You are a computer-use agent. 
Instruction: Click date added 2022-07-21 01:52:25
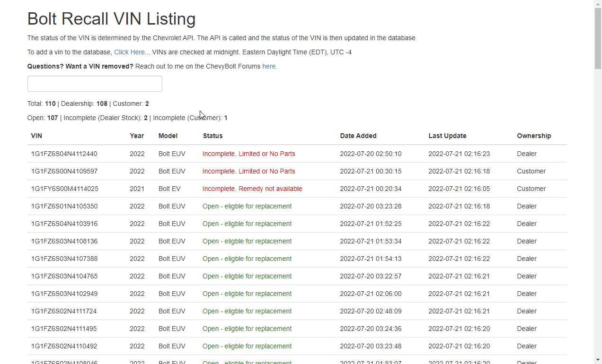371,224
